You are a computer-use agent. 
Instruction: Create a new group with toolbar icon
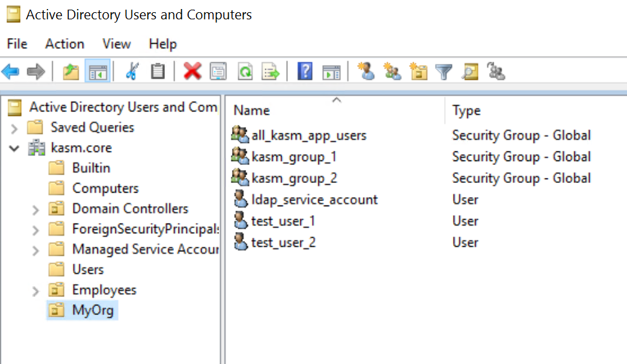392,71
